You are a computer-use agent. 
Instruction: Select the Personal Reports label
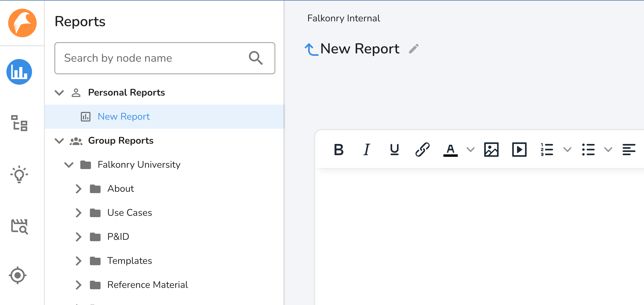click(126, 92)
